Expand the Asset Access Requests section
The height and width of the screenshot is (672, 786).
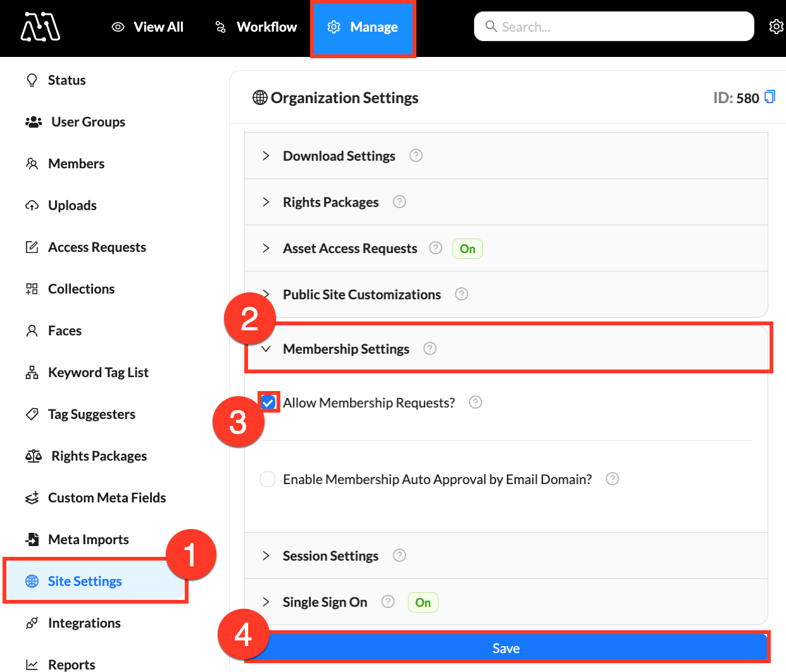pos(349,249)
